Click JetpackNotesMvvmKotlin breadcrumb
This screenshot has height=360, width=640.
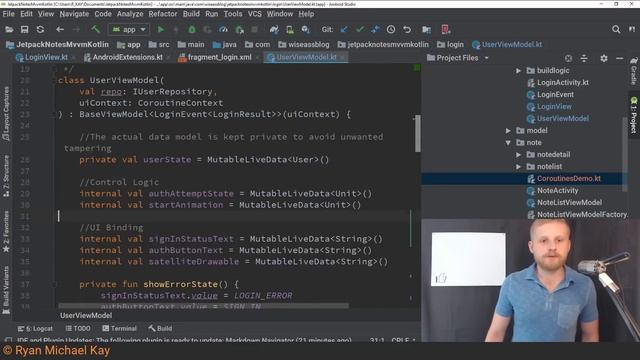[x=58, y=44]
